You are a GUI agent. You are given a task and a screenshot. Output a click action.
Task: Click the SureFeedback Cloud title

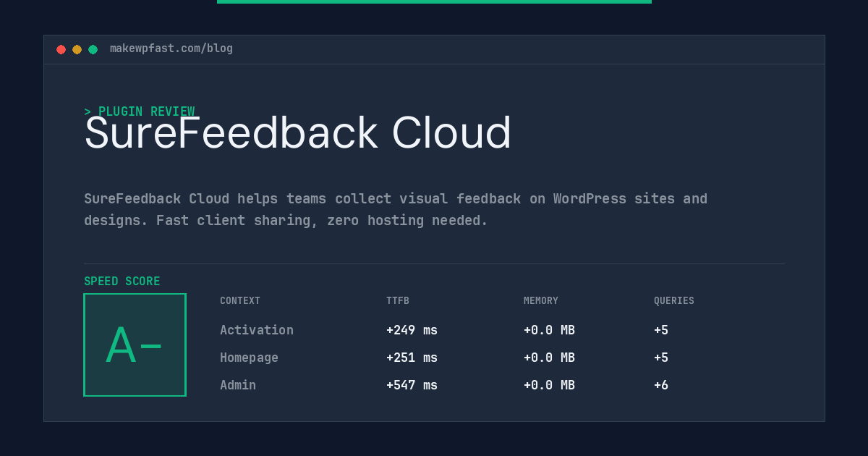click(298, 133)
